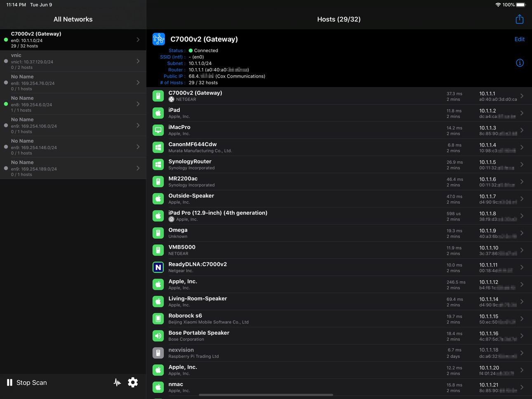Tap the Hosts (29/32) title

pos(339,19)
